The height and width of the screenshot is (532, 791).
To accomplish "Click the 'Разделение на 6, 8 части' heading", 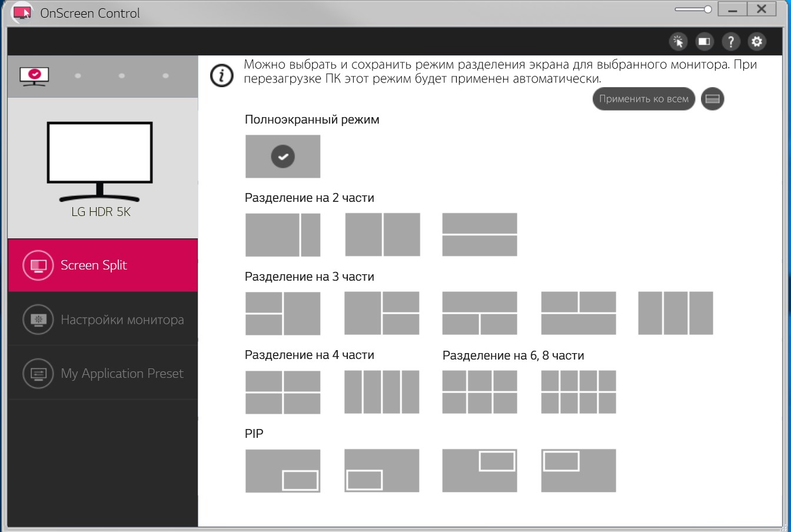I will (x=513, y=355).
